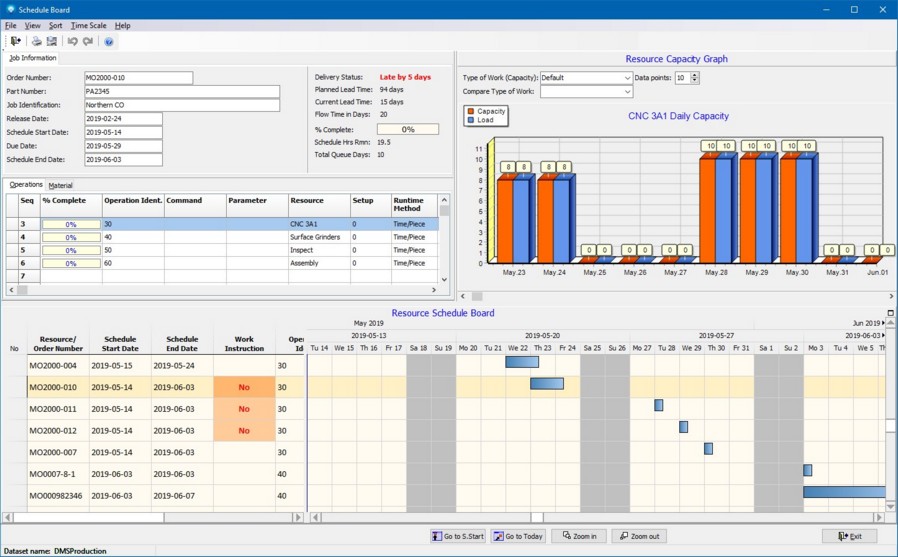Open the Time Scale menu

click(88, 25)
